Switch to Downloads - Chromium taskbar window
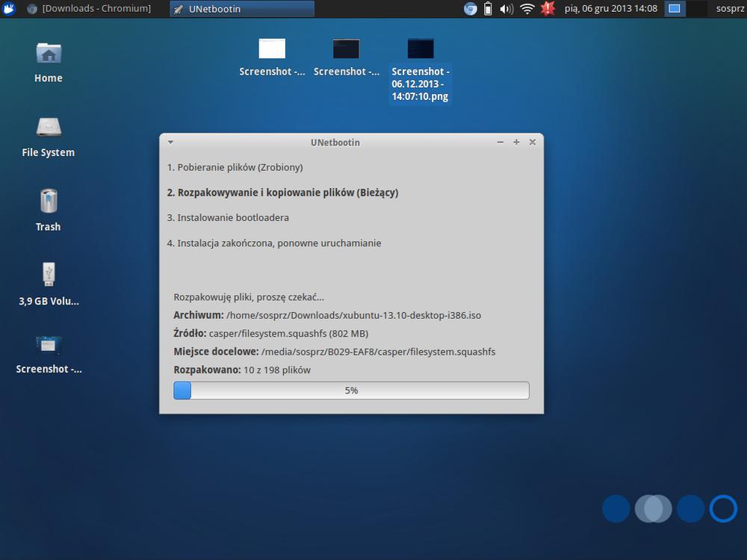The width and height of the screenshot is (747, 560). coord(89,8)
